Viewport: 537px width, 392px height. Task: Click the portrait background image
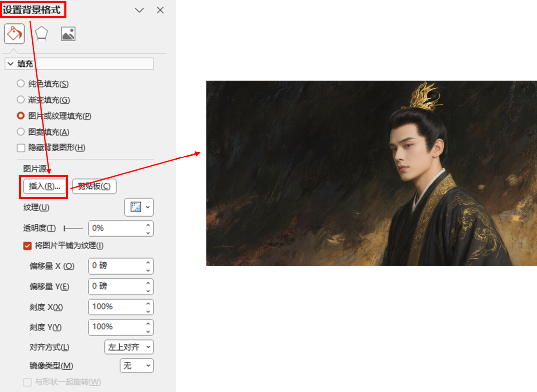pos(371,173)
